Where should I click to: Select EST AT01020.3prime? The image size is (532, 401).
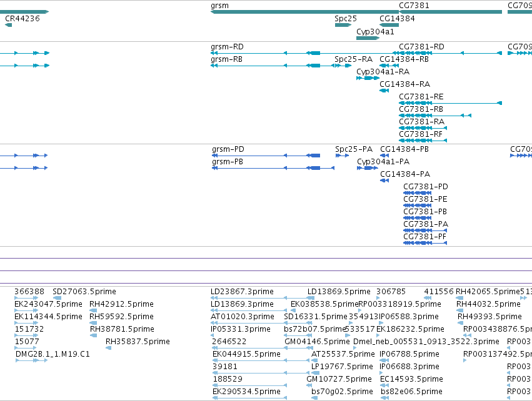pyautogui.click(x=249, y=323)
